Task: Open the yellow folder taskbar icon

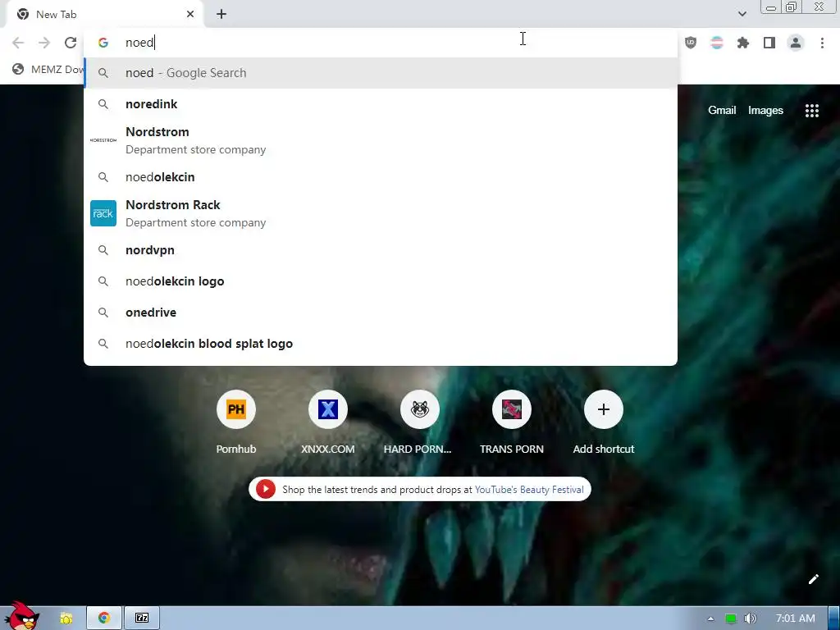Action: point(66,619)
